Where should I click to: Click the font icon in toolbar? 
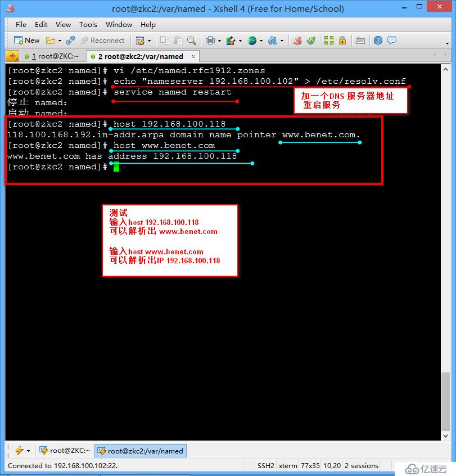(273, 41)
